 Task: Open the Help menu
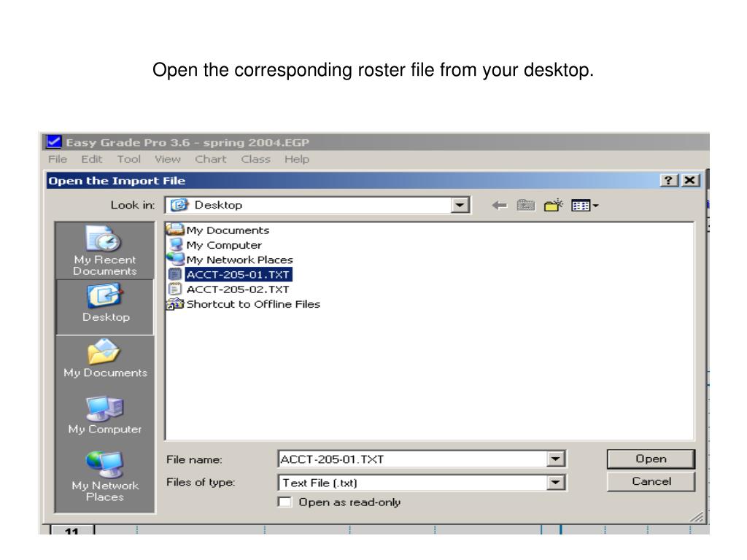pos(297,159)
